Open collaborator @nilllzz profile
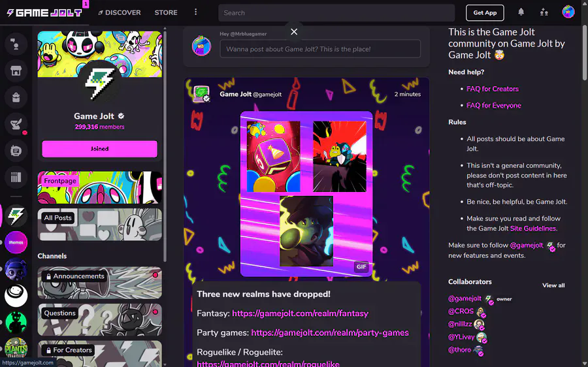This screenshot has height=367, width=588. [x=460, y=324]
